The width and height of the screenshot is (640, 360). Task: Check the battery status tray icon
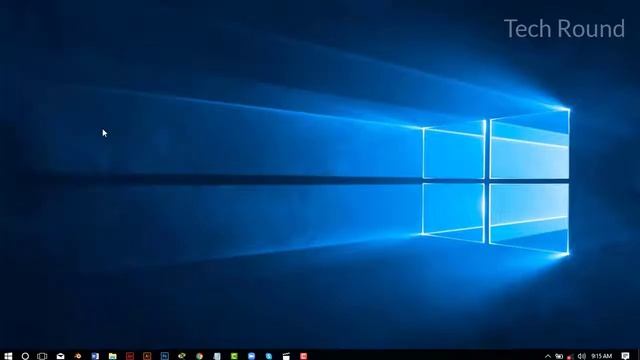(559, 356)
